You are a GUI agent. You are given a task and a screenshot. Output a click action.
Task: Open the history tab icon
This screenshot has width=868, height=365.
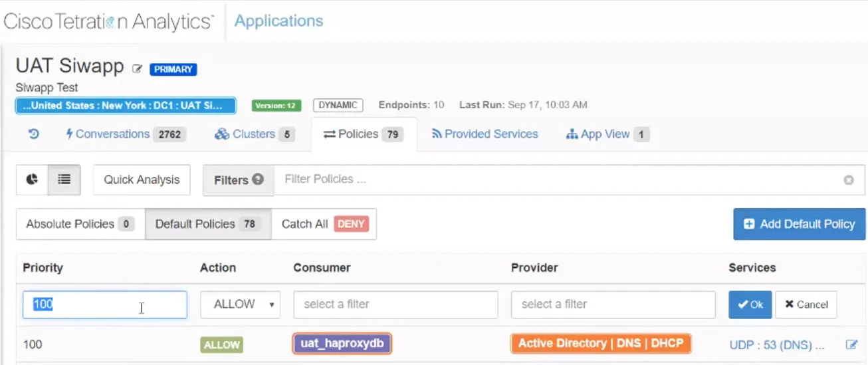coord(34,134)
